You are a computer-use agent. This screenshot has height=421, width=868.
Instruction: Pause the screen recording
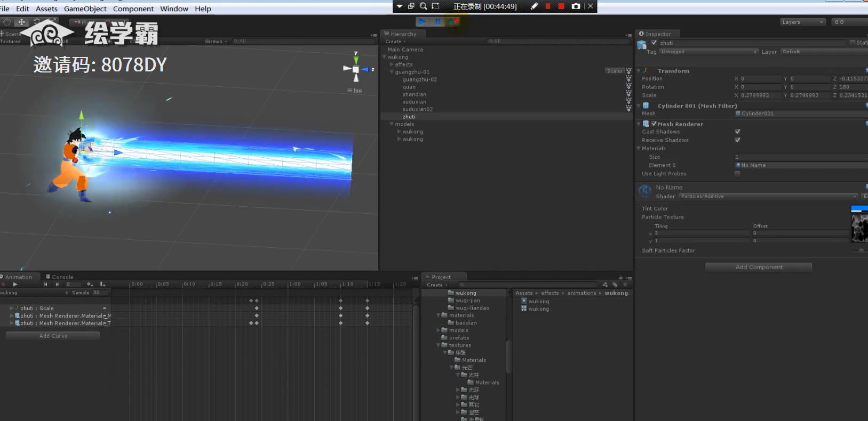point(548,6)
